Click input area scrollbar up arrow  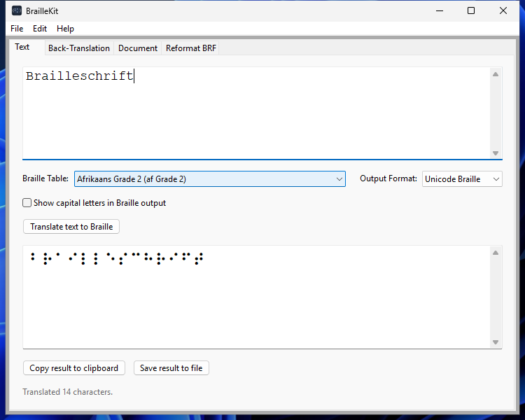pyautogui.click(x=496, y=74)
